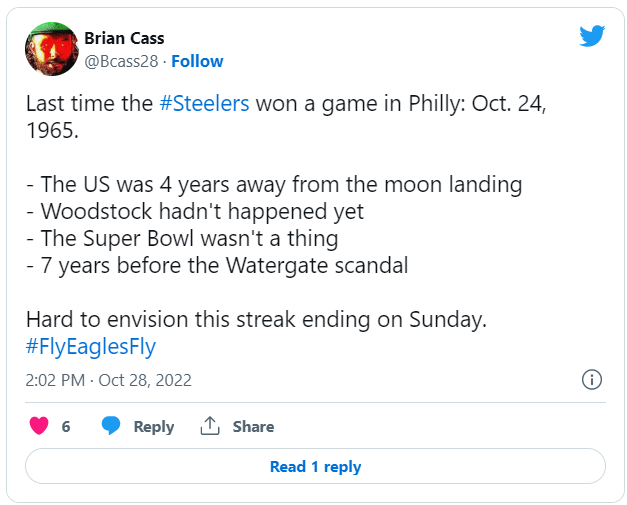Screen dimensions: 627x505
Task: Click the moon landing line of the tweet
Action: pos(273,184)
